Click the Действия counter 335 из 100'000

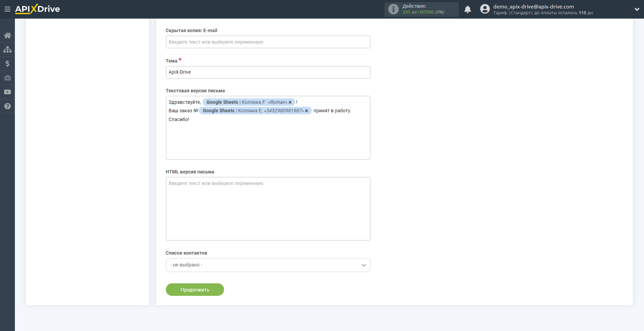(423, 12)
